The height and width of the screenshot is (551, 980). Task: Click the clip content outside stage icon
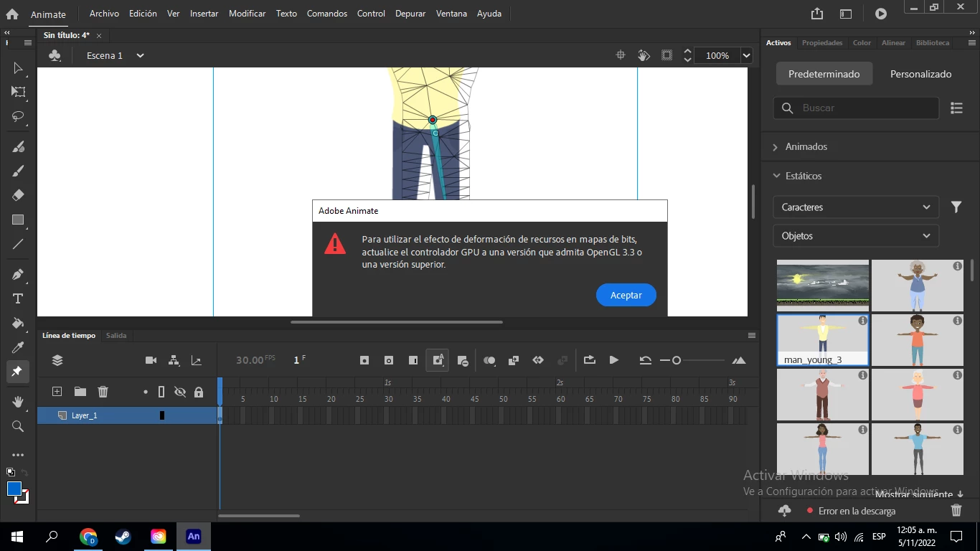[x=667, y=55]
